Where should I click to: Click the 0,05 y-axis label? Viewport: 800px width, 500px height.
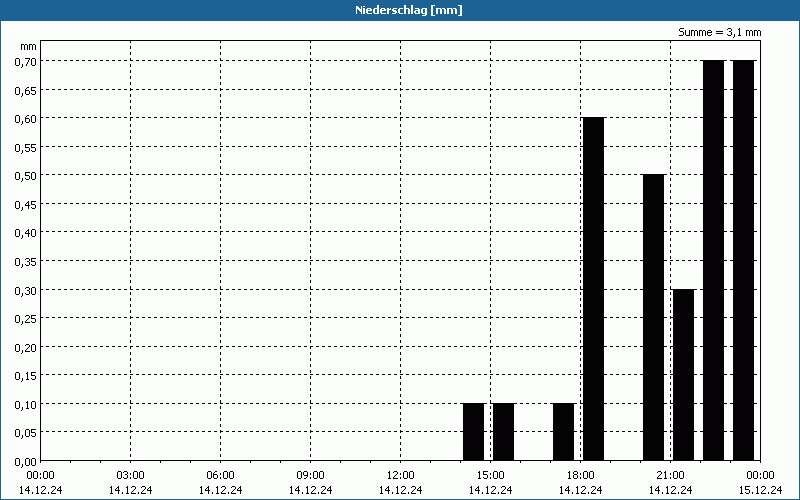tap(25, 433)
